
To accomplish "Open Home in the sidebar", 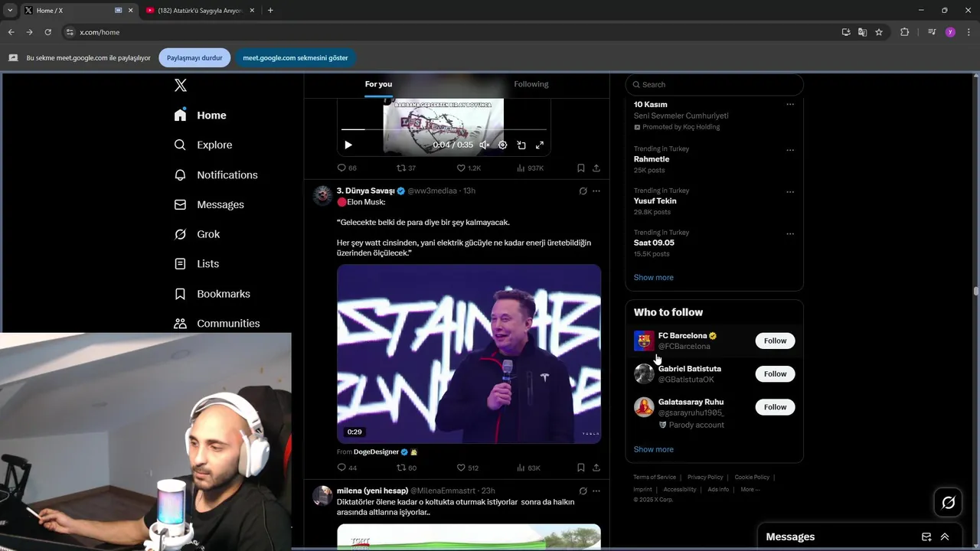I will point(200,115).
